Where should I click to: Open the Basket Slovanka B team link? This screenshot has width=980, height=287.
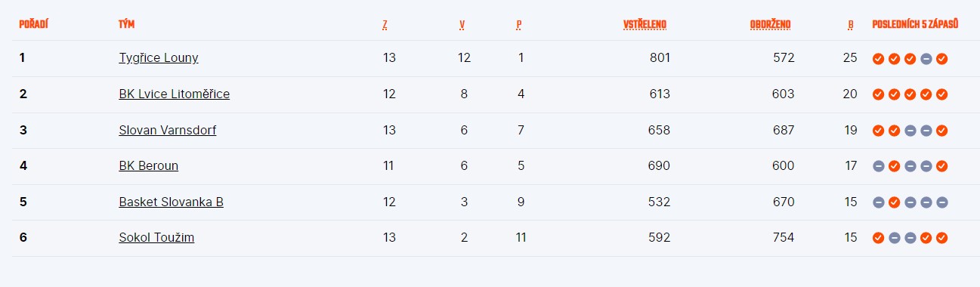[172, 202]
